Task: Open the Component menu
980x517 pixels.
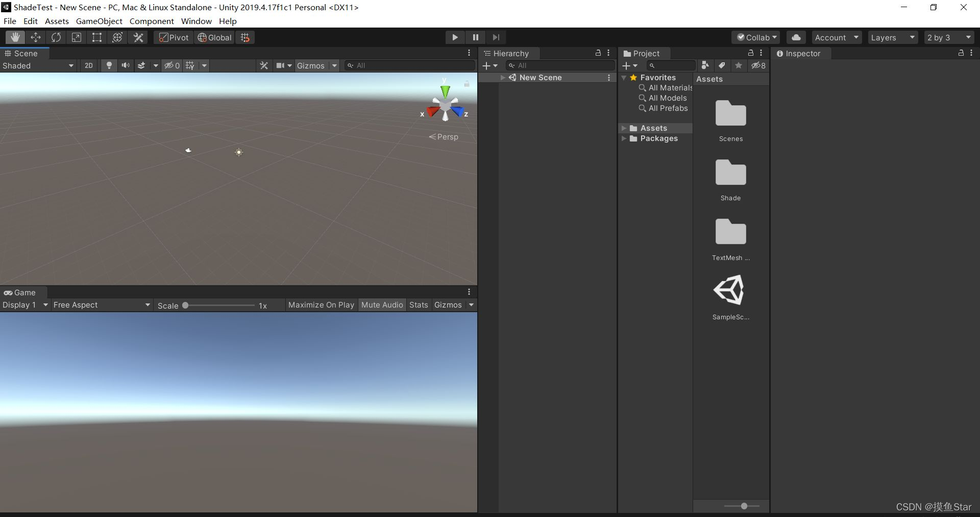Action: pos(152,21)
